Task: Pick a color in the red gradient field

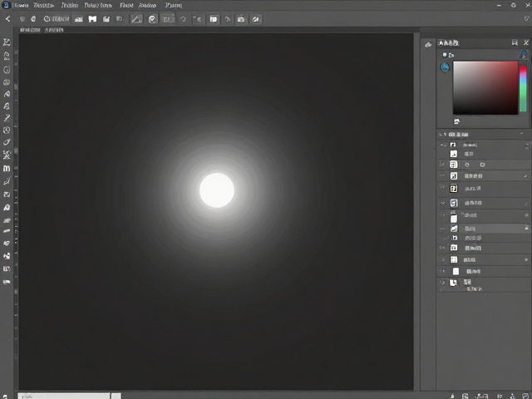Action: coord(485,87)
